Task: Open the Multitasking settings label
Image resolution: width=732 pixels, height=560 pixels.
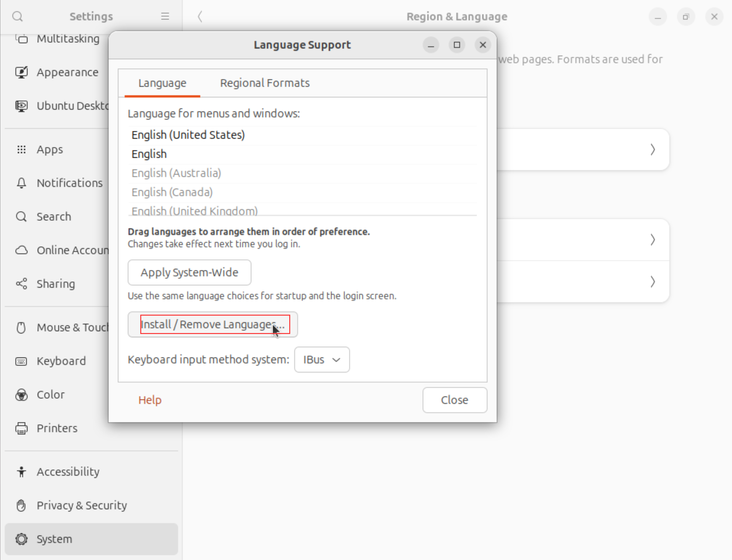Action: 68,39
